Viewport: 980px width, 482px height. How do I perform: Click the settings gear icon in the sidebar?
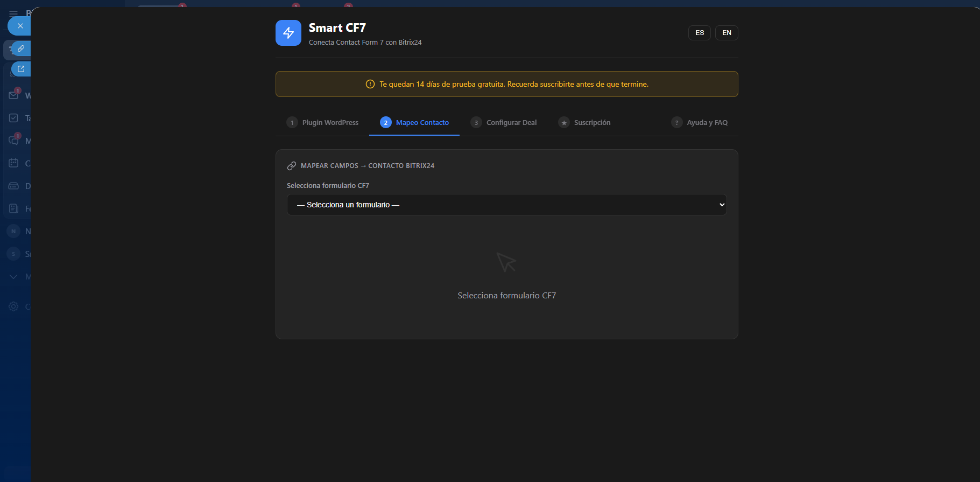(13, 306)
